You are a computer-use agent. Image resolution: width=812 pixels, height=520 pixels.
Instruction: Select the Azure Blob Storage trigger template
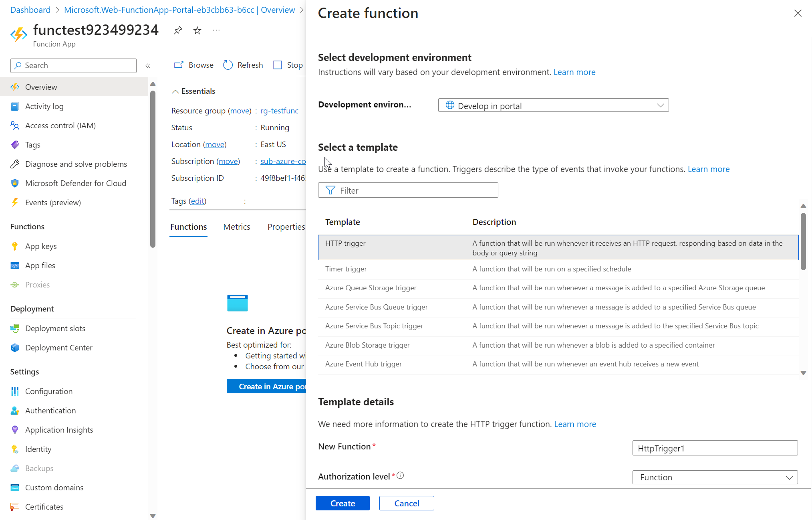coord(558,345)
